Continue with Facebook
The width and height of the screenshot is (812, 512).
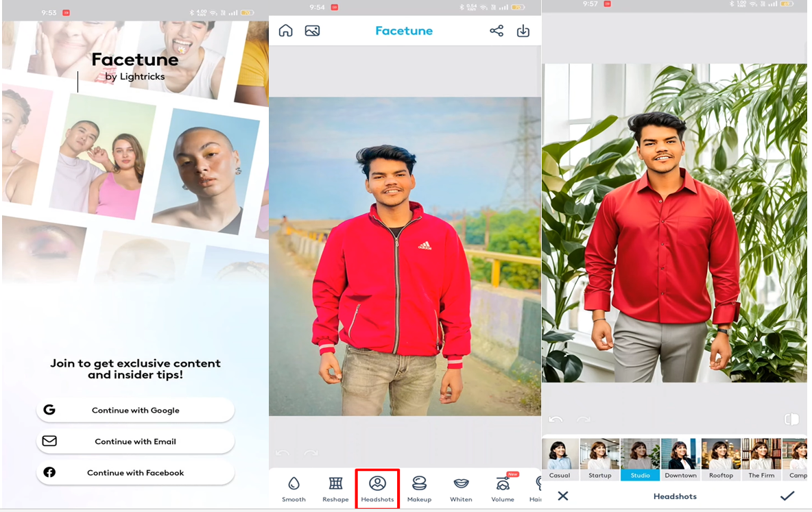pyautogui.click(x=135, y=472)
